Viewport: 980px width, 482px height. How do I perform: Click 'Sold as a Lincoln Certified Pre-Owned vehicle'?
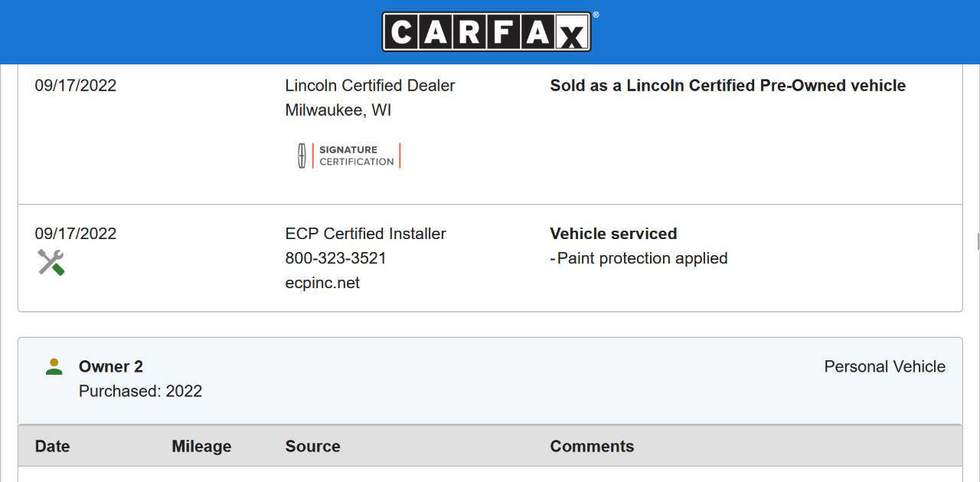click(x=727, y=85)
